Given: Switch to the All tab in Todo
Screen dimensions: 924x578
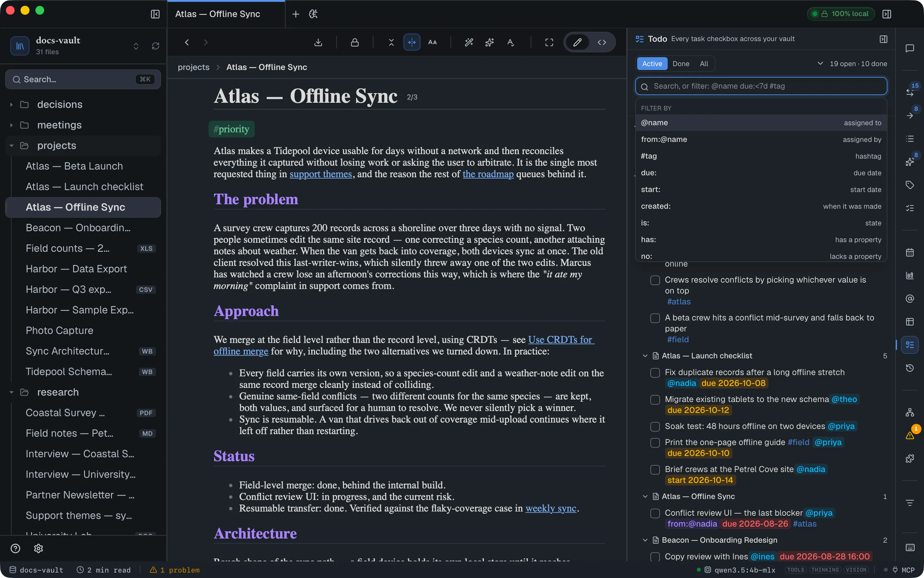Looking at the screenshot, I should click(x=704, y=64).
